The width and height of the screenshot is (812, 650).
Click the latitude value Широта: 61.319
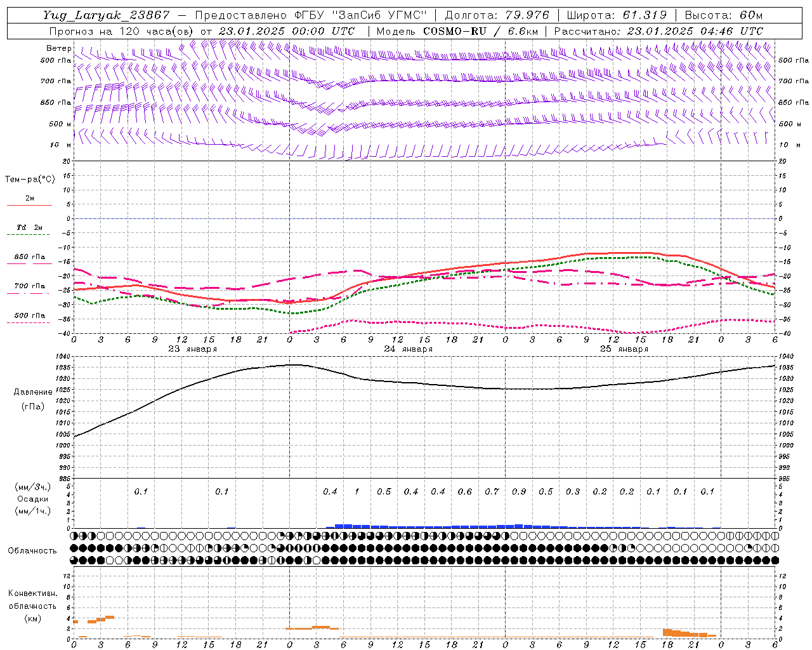pos(617,15)
